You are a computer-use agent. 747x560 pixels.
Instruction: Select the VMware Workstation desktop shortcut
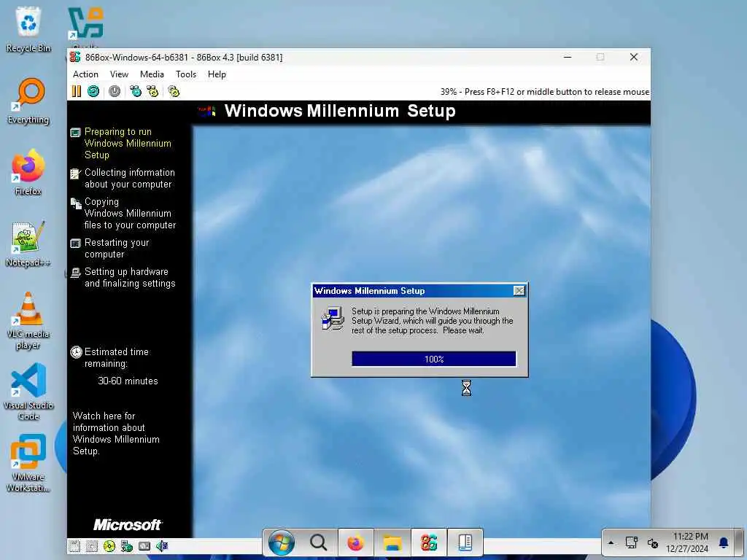(x=28, y=463)
